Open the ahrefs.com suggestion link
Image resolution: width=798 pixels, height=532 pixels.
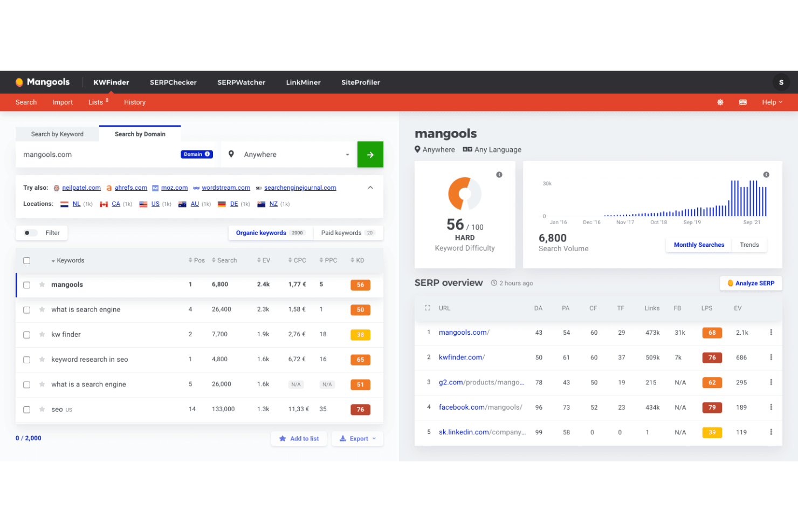click(x=131, y=188)
